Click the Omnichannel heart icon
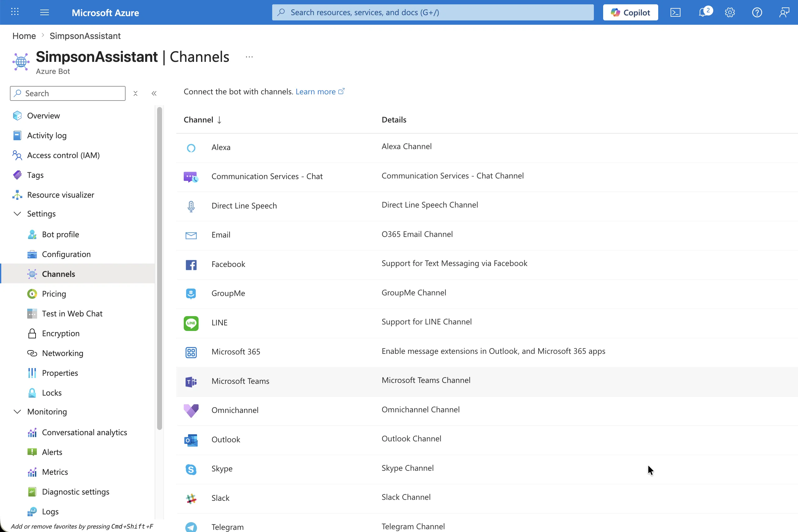Image resolution: width=798 pixels, height=532 pixels. click(191, 410)
